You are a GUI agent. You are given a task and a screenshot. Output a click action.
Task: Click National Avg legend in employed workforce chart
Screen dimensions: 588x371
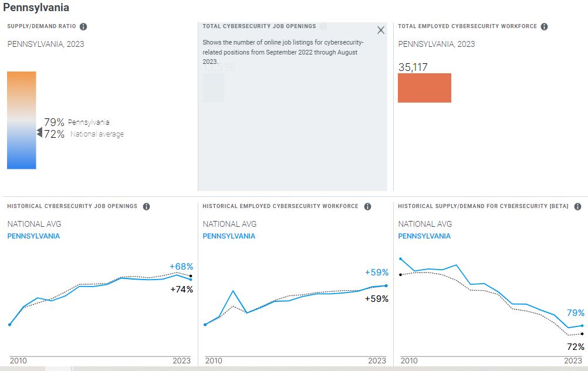click(229, 224)
